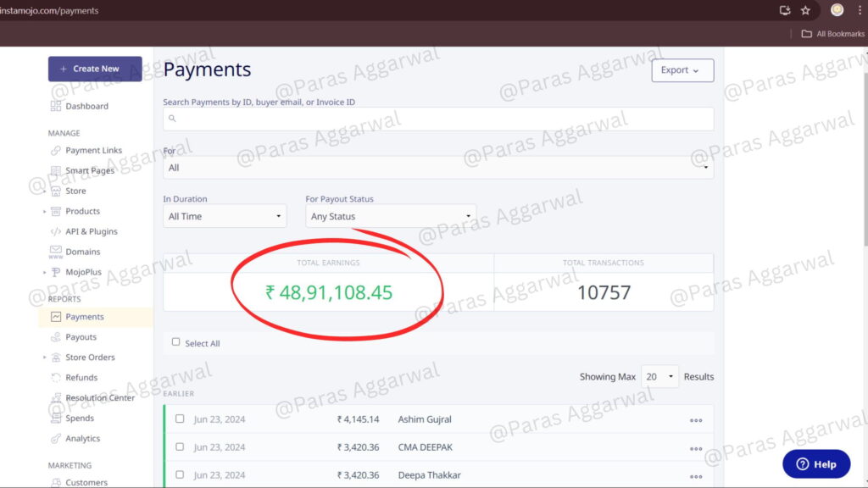Open the For Payout Status dropdown
The width and height of the screenshot is (868, 488).
pyautogui.click(x=390, y=216)
